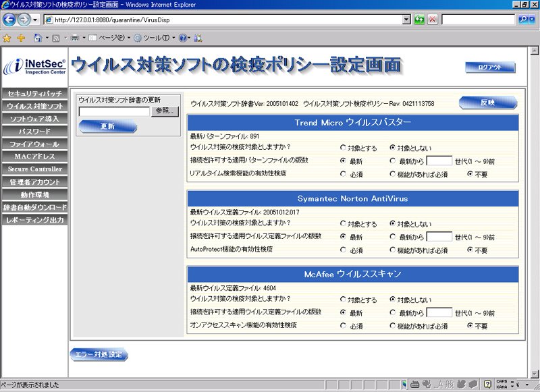Image resolution: width=540 pixels, height=392 pixels.
Task: Click the IME 般 conversion mode icon
Action: click(450, 384)
